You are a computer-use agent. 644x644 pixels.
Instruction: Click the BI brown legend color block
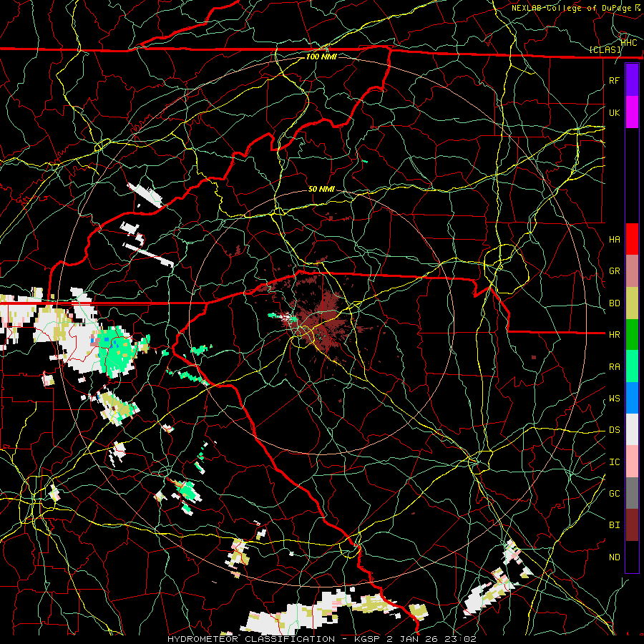(632, 525)
